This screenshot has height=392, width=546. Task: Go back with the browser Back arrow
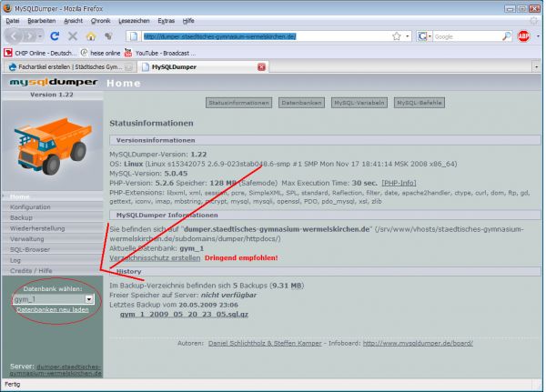[x=14, y=35]
